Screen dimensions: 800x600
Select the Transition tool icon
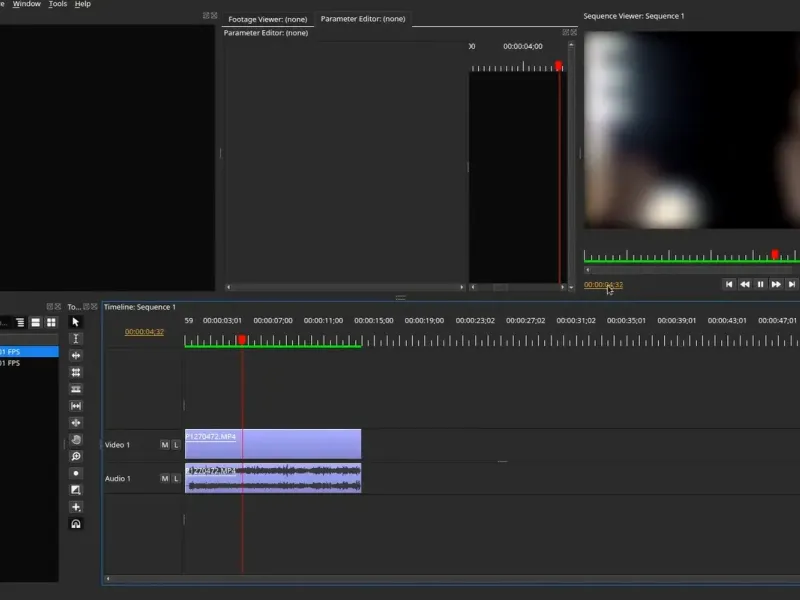[x=76, y=490]
